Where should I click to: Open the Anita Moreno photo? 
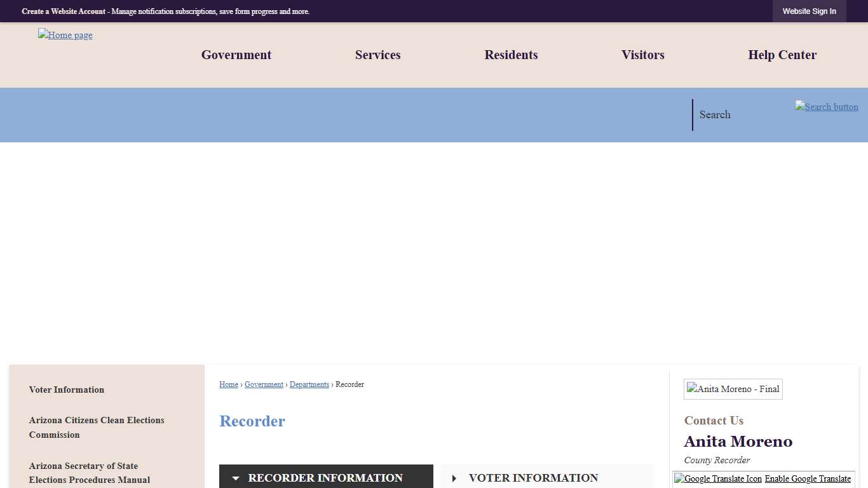pos(733,389)
